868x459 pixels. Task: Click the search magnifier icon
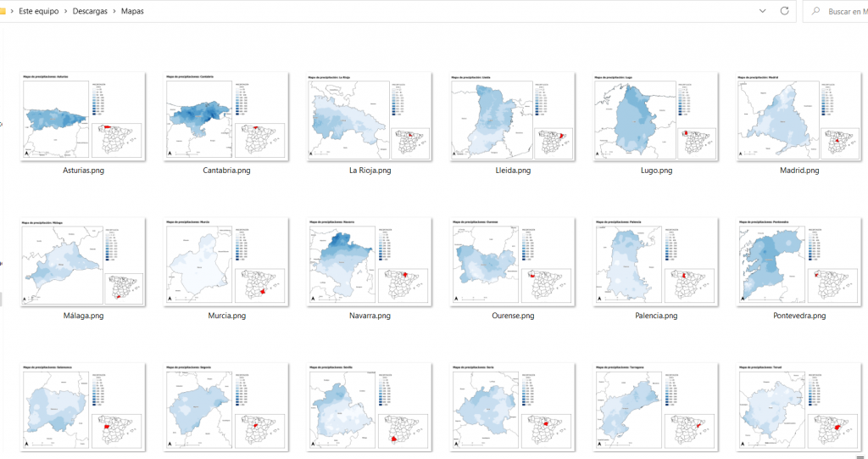click(815, 11)
